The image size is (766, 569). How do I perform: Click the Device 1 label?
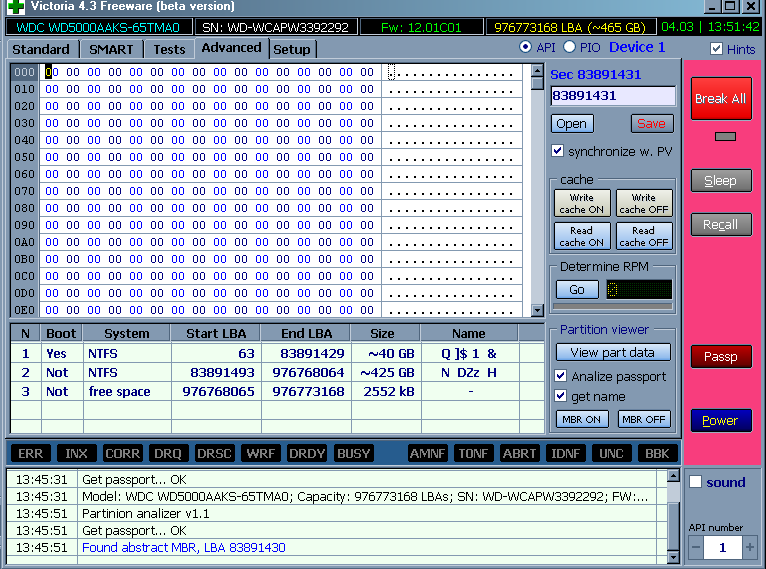click(x=637, y=47)
